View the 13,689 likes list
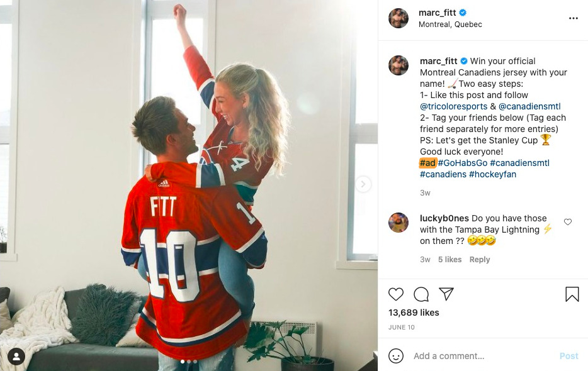The height and width of the screenshot is (371, 588). click(x=414, y=313)
